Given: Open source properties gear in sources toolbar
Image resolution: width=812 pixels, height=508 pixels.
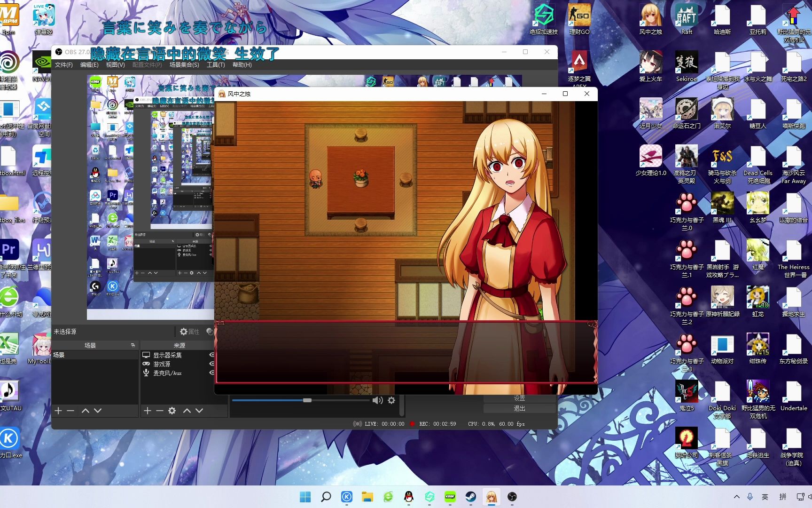Looking at the screenshot, I should tap(172, 411).
